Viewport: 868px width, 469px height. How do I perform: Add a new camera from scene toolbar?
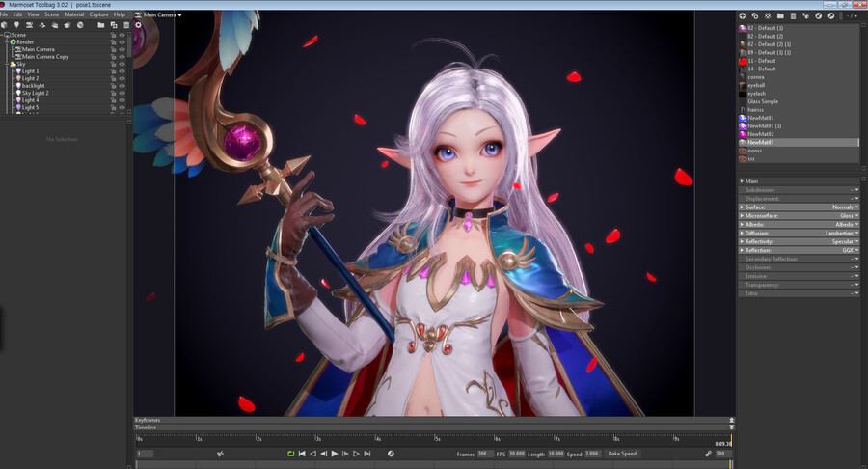point(29,25)
